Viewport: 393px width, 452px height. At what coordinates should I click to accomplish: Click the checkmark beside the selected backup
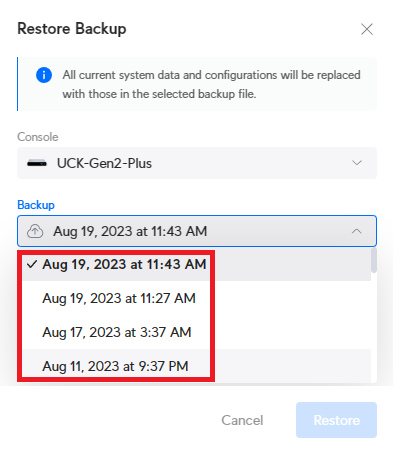point(32,264)
